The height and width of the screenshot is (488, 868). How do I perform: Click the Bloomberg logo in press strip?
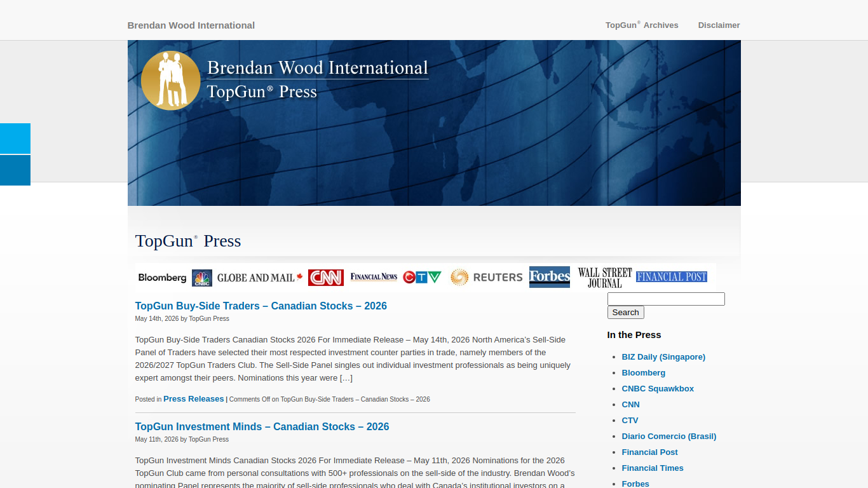point(163,278)
